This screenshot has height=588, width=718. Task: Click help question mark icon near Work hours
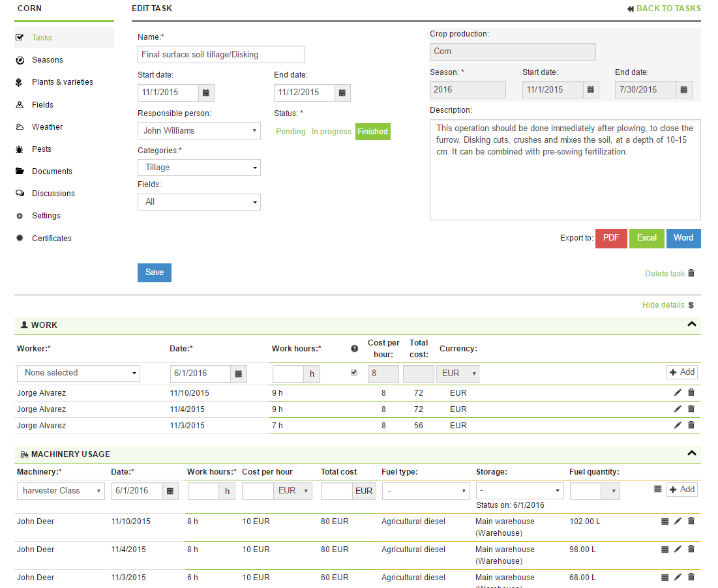click(354, 349)
